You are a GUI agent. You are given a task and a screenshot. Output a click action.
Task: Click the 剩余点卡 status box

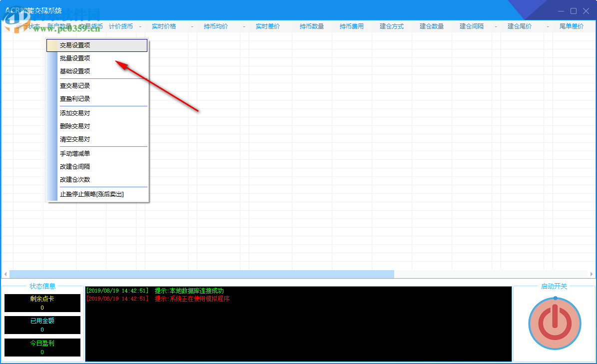point(42,303)
